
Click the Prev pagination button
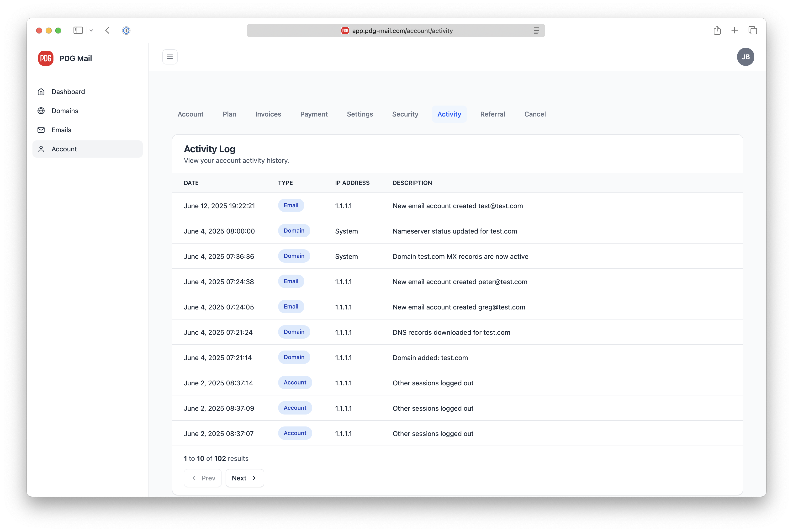(202, 478)
